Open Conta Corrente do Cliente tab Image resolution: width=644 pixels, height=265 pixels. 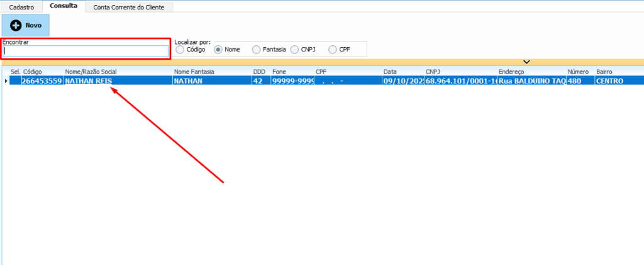129,7
